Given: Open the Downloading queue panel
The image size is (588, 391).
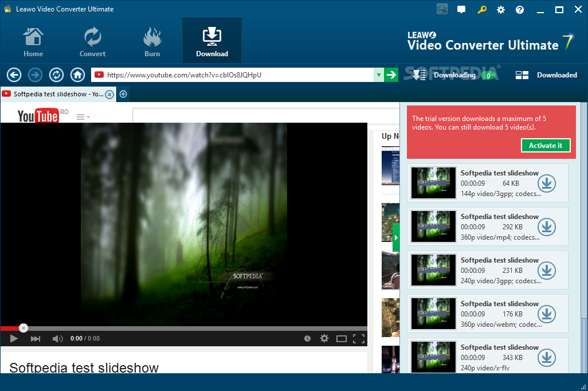Looking at the screenshot, I should [453, 75].
